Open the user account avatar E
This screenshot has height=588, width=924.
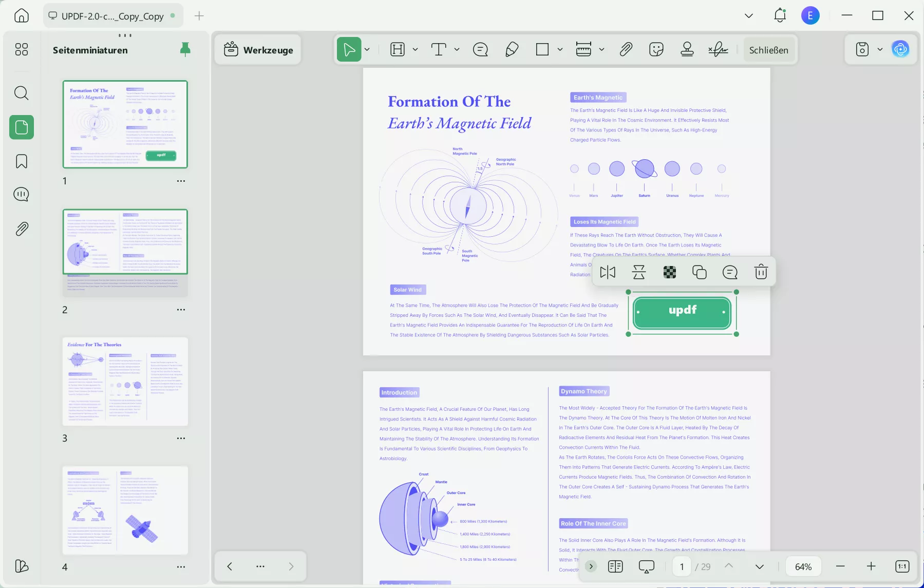810,15
